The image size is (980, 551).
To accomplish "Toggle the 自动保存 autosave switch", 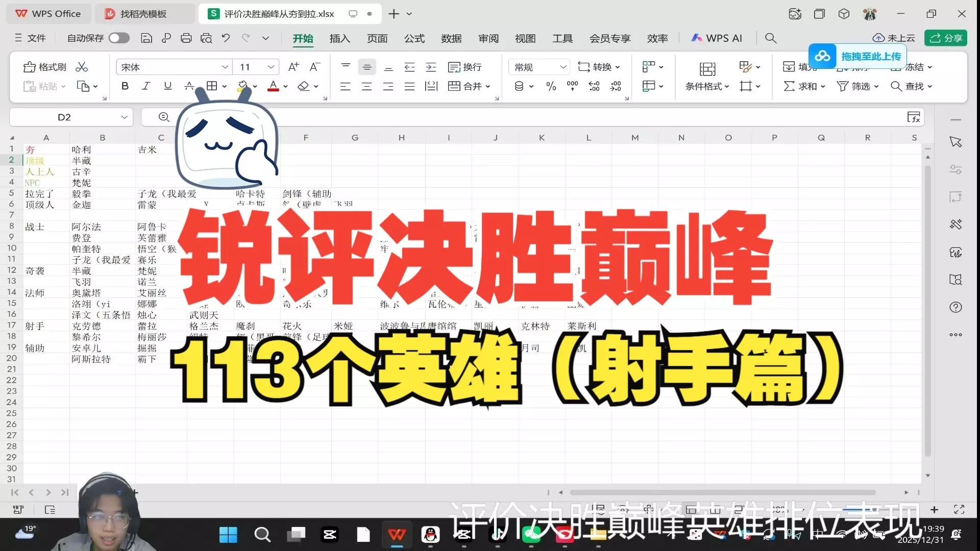I will (119, 38).
